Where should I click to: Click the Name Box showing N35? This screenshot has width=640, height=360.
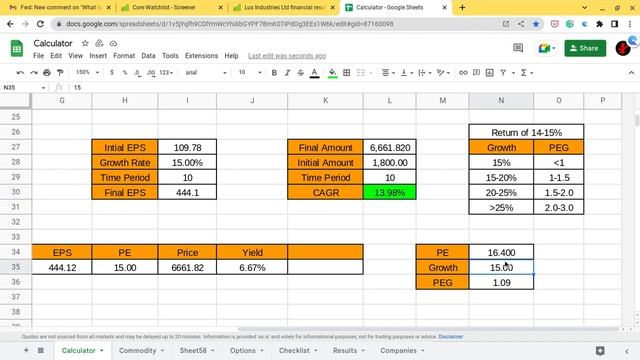(24, 87)
